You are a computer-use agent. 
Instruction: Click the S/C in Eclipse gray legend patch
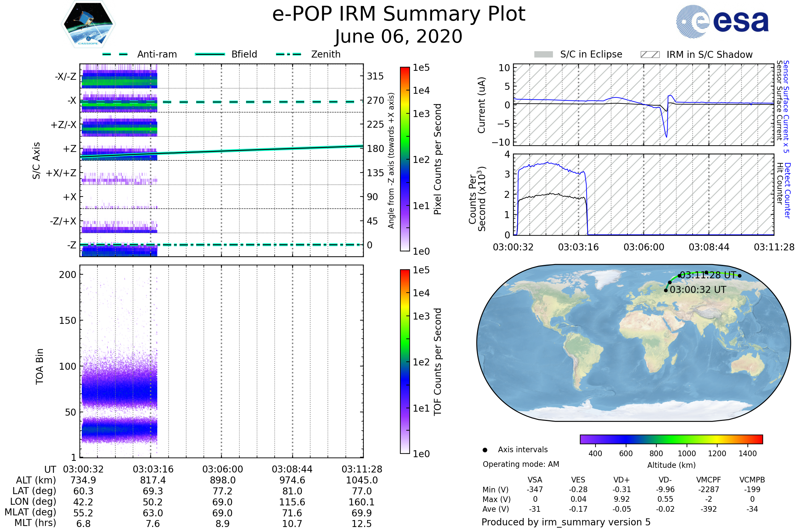[543, 55]
